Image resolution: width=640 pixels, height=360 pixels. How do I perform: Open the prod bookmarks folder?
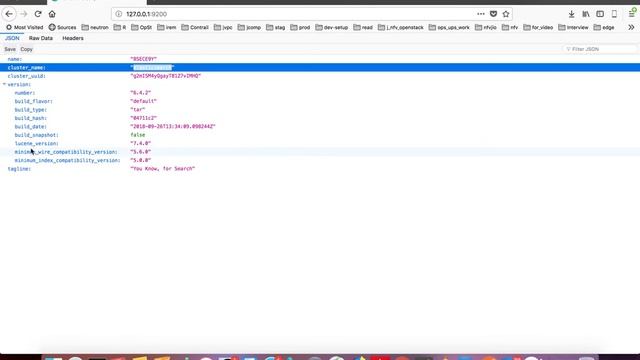(300, 27)
